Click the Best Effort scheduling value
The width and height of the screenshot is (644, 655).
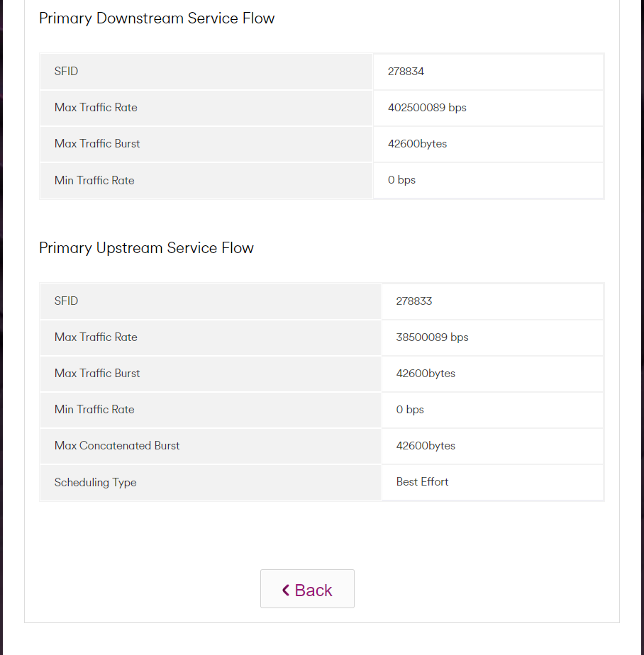tap(422, 482)
